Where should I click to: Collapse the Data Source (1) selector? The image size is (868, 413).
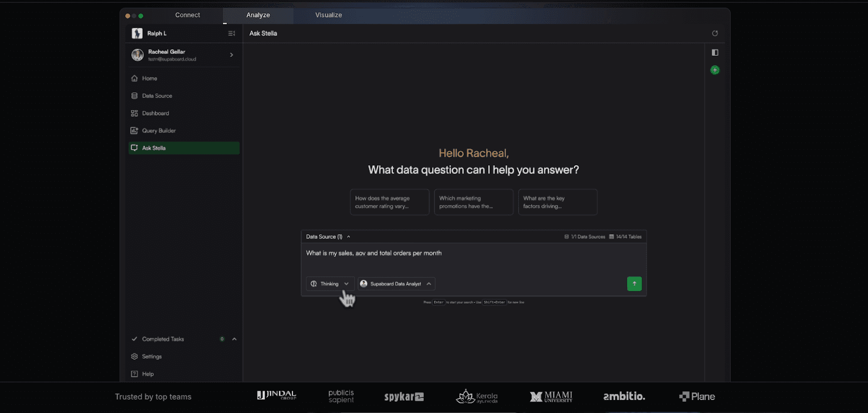point(328,237)
